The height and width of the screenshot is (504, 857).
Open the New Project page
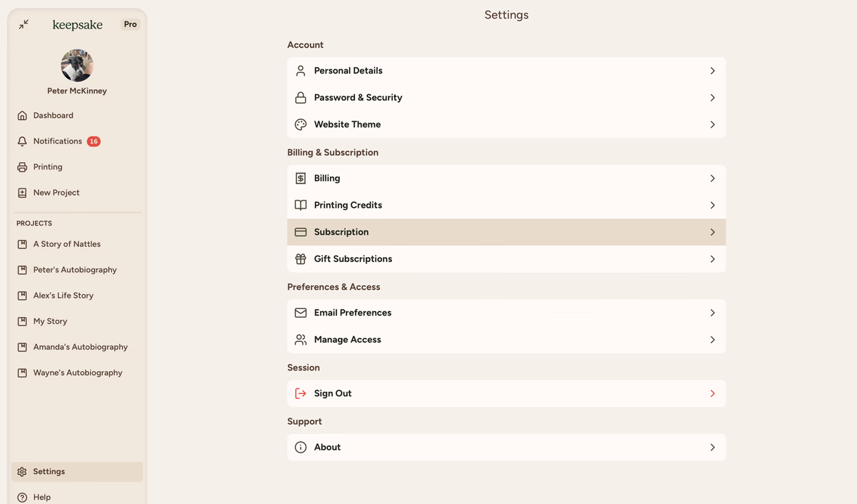pyautogui.click(x=56, y=193)
